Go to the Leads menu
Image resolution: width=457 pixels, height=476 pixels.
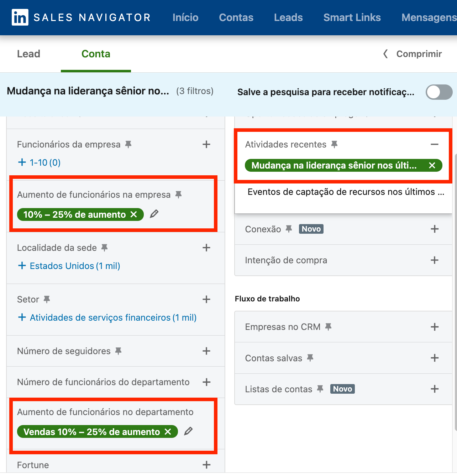(288, 17)
